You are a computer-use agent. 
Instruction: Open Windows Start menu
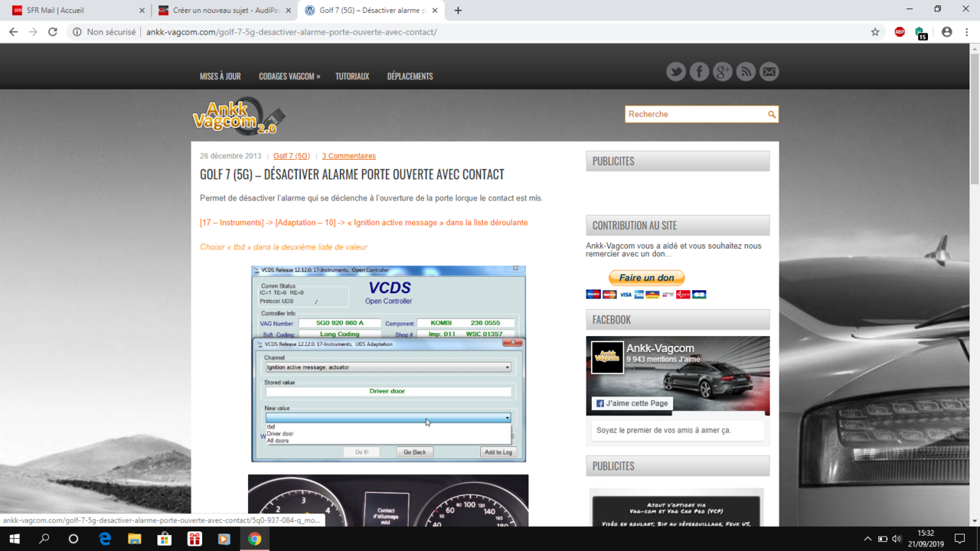tap(15, 539)
